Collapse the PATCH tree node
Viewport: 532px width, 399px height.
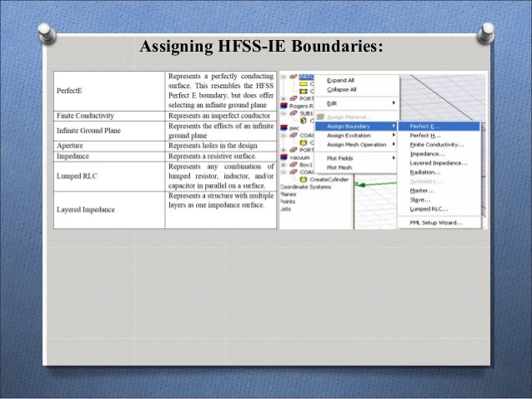[284, 77]
